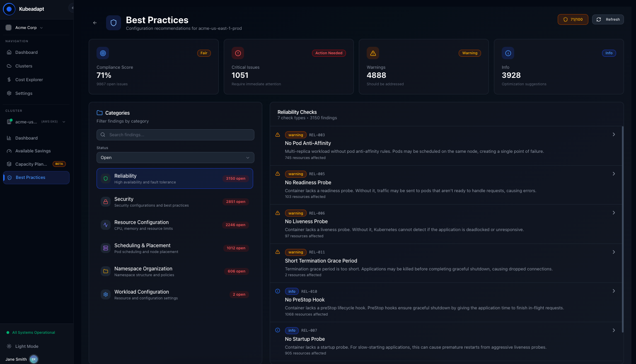The width and height of the screenshot is (636, 364).
Task: Click the Security category lock icon
Action: pyautogui.click(x=106, y=202)
